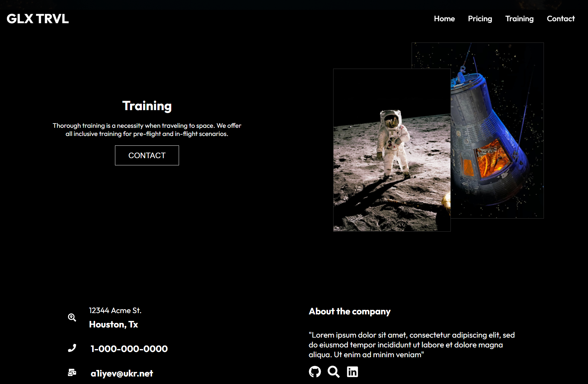Click the phone number 1-000-000-0000

(129, 349)
